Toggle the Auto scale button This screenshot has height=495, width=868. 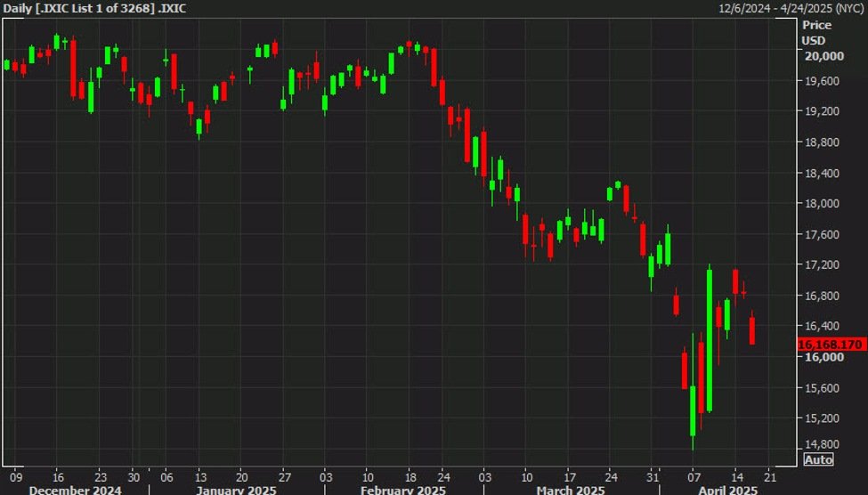818,459
